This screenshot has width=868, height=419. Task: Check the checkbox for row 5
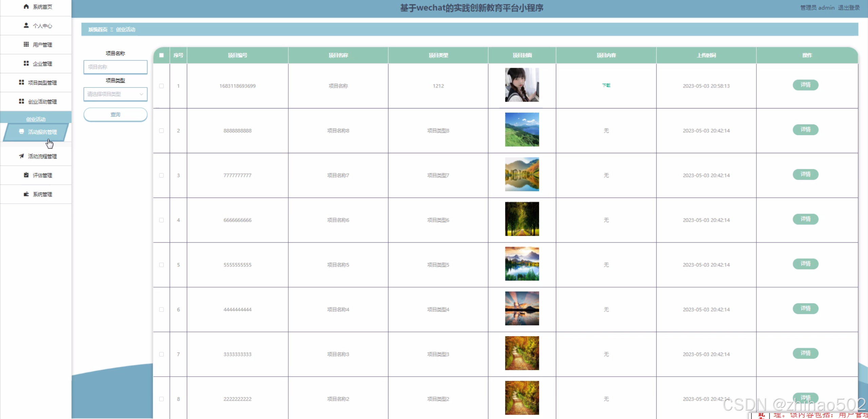pyautogui.click(x=161, y=265)
